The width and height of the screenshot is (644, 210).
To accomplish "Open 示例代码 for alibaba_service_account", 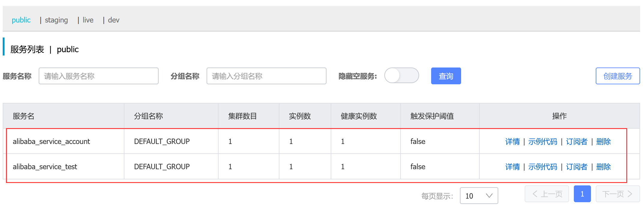I will (x=543, y=142).
